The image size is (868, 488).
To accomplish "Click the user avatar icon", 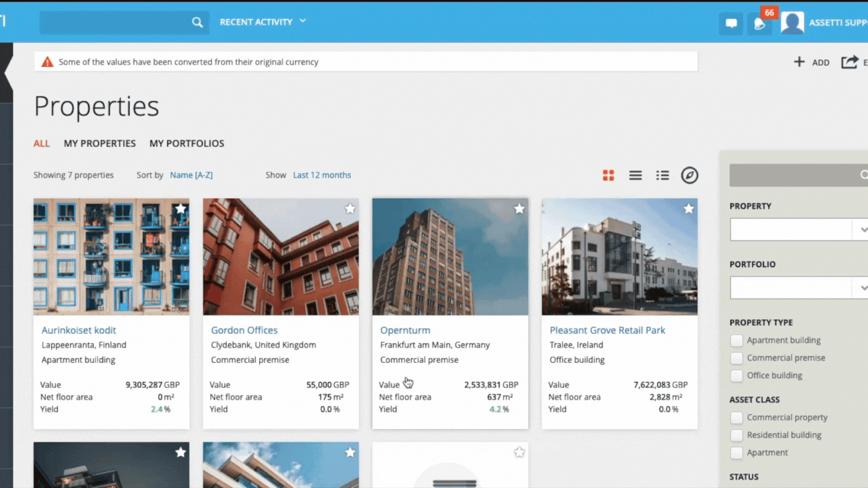I will pyautogui.click(x=792, y=23).
